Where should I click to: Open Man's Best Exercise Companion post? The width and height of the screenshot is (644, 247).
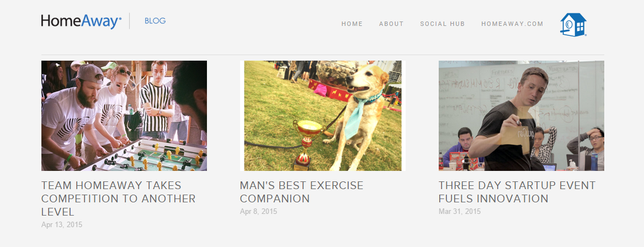pyautogui.click(x=302, y=192)
